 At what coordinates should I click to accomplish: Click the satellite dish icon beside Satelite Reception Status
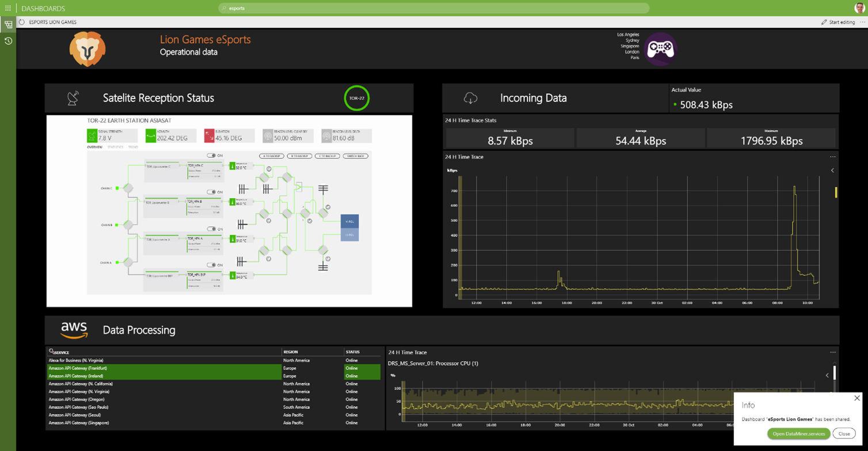73,98
